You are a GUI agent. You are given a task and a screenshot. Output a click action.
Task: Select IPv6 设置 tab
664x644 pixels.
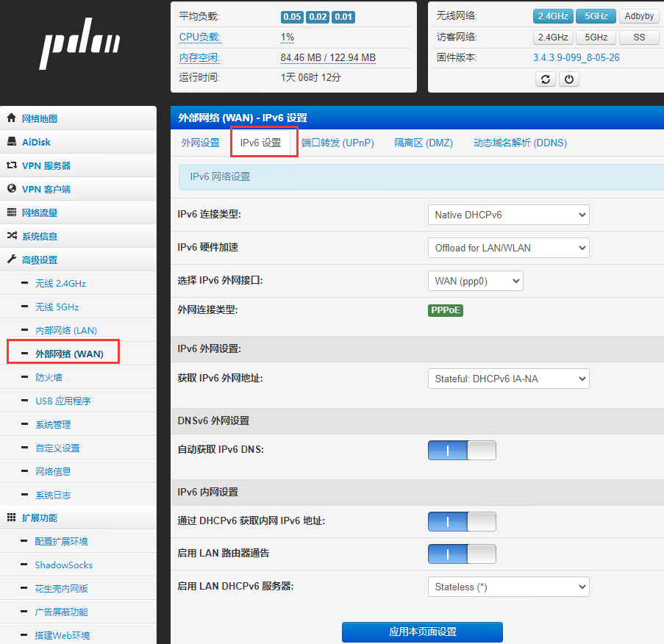coord(260,143)
